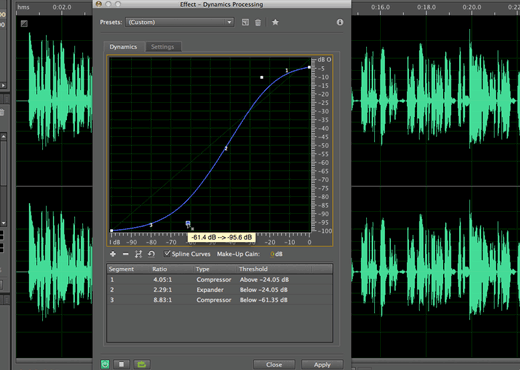This screenshot has height=370, width=520.
Task: Click the ratio 4.05:1 cell
Action: tap(163, 280)
